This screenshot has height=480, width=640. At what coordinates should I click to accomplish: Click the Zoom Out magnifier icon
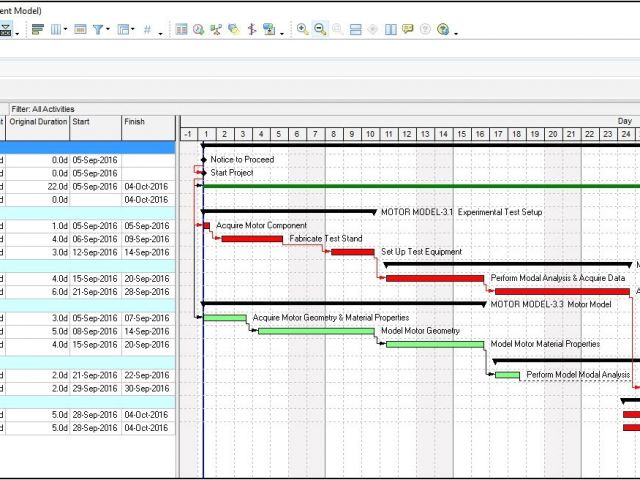[x=320, y=30]
